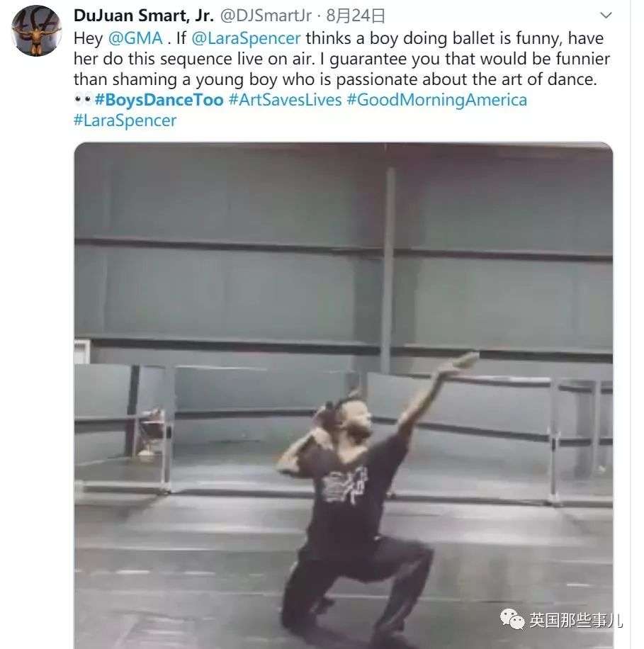Open the #LaraSpencer hashtag
The height and width of the screenshot is (649, 644).
[x=125, y=120]
